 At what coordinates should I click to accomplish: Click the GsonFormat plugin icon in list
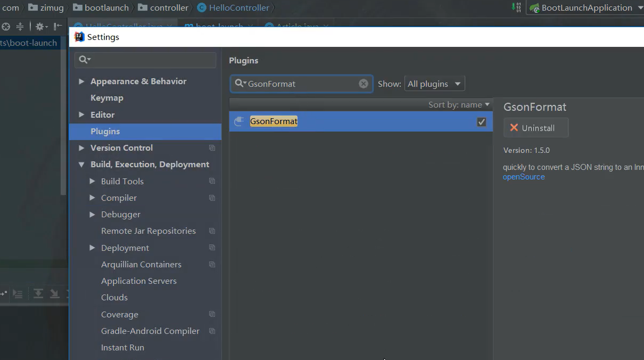pos(240,121)
